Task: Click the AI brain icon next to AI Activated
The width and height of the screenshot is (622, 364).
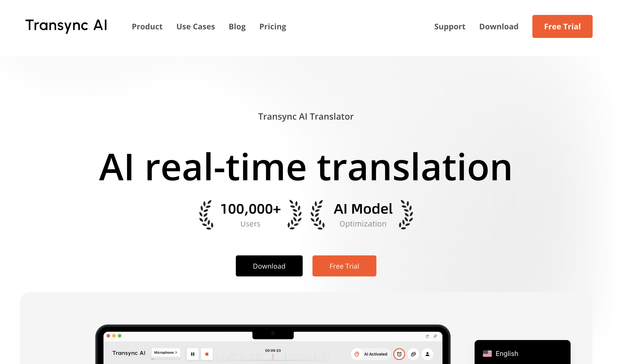Action: click(356, 354)
